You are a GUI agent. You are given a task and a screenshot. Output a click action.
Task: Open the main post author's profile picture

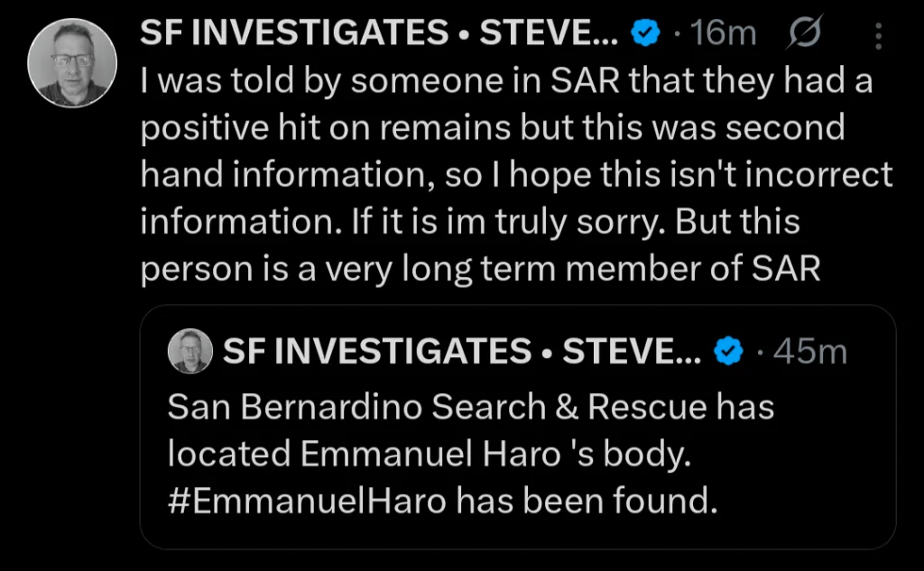[73, 61]
